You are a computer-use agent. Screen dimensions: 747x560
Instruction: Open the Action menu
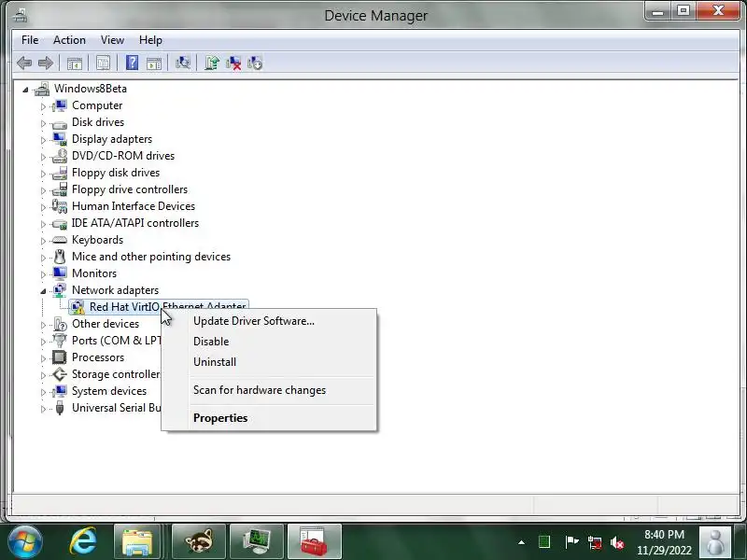[69, 40]
